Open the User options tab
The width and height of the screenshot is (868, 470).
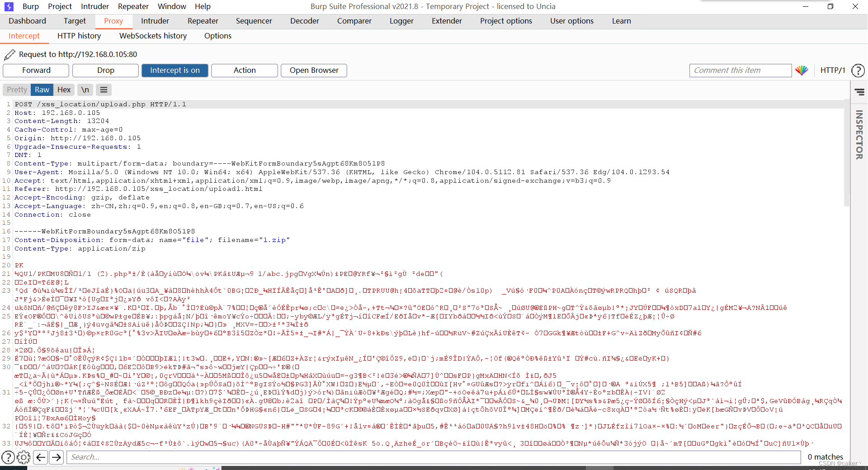click(x=572, y=21)
